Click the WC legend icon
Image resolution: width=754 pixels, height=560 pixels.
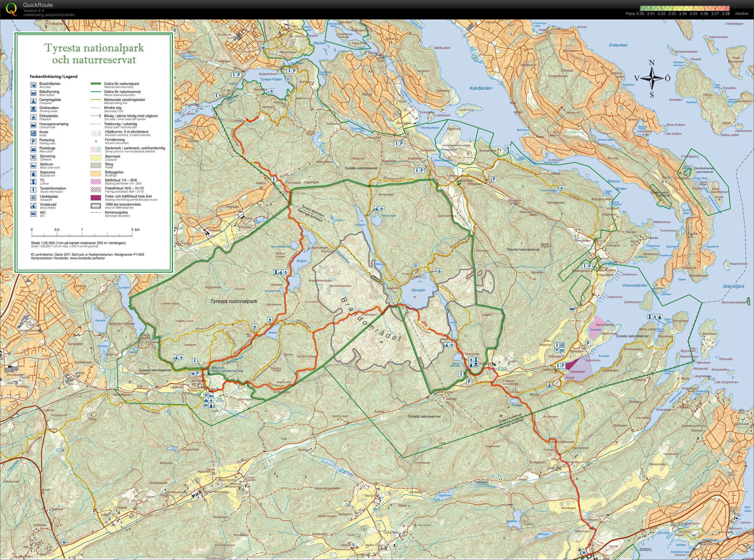(33, 214)
